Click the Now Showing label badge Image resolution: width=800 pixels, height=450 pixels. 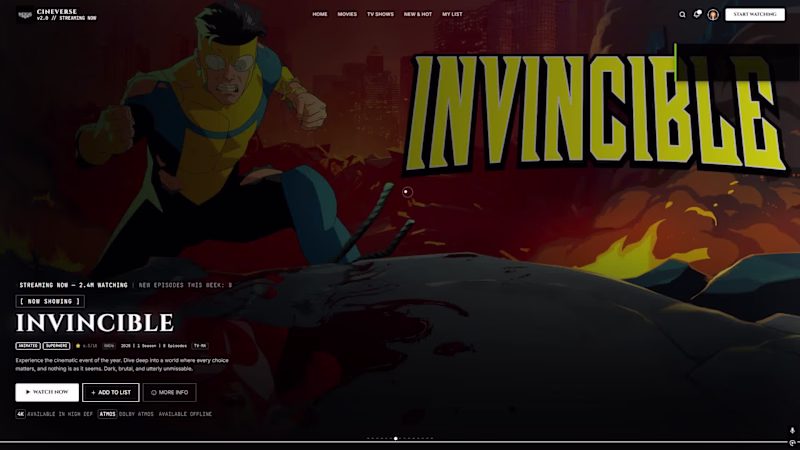coord(50,302)
